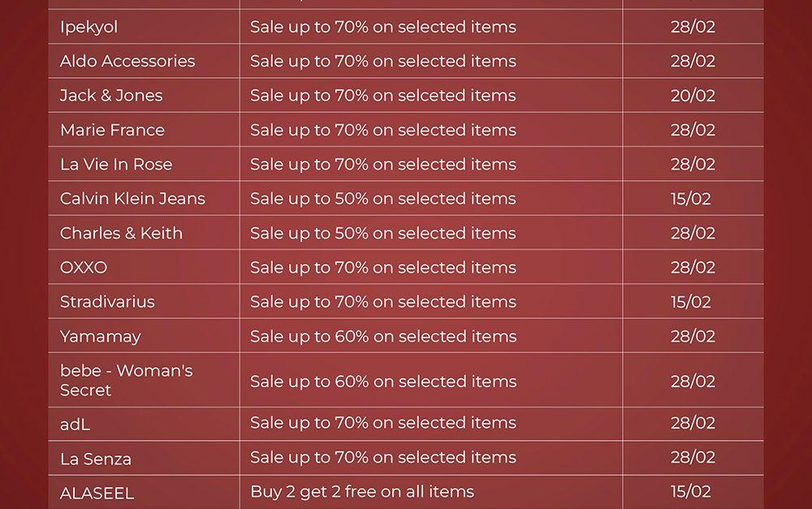812x509 pixels.
Task: Click the end date in the ALASEEL row
Action: point(691,491)
